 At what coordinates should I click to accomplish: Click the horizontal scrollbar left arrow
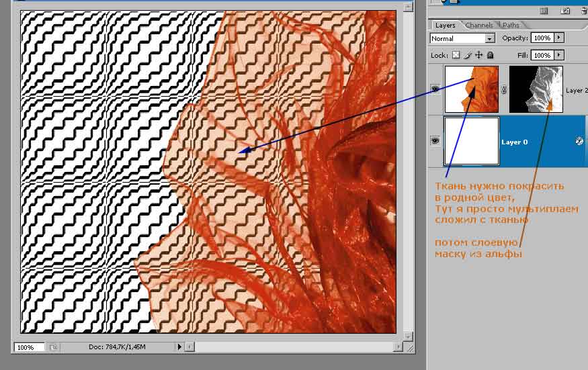pyautogui.click(x=190, y=347)
